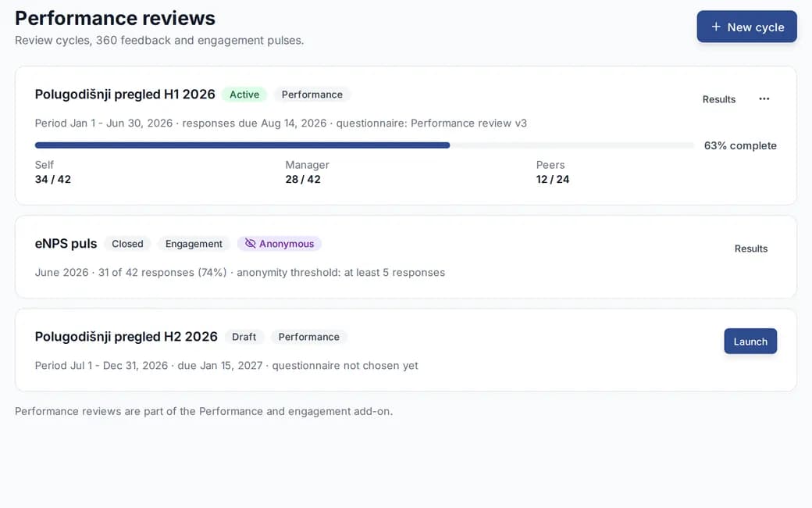This screenshot has width=812, height=508.
Task: View Results for eNPS puls
Action: 751,249
